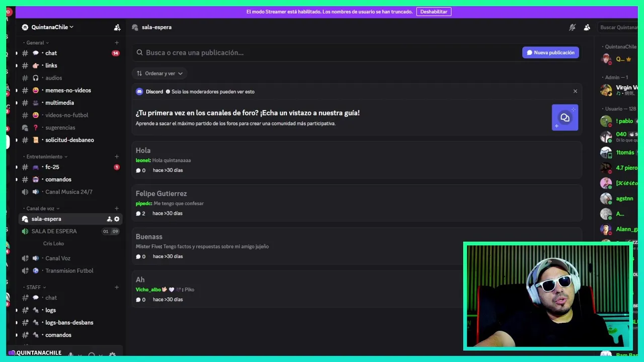644x362 pixels.
Task: Click member Virgin in the Admin list
Action: click(x=620, y=90)
